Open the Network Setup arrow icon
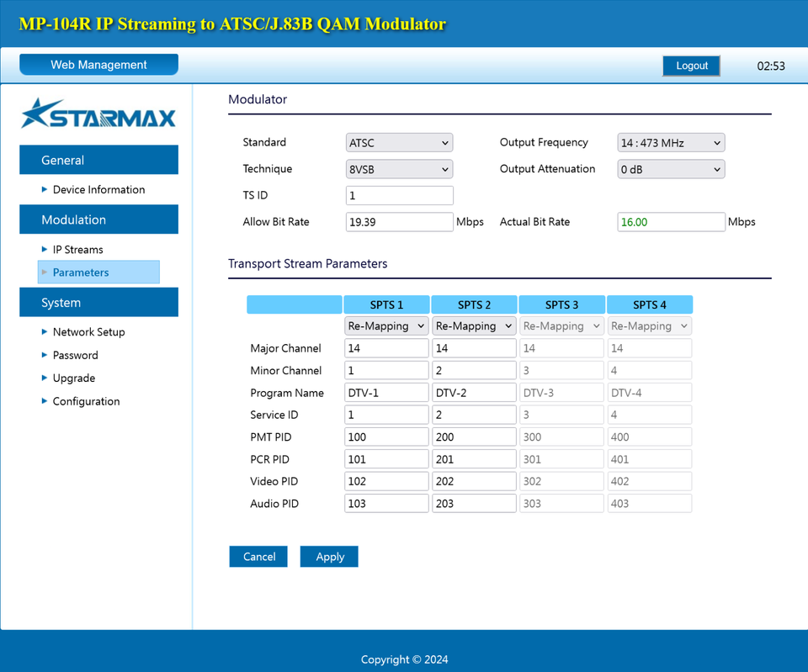This screenshot has width=808, height=672. point(45,331)
